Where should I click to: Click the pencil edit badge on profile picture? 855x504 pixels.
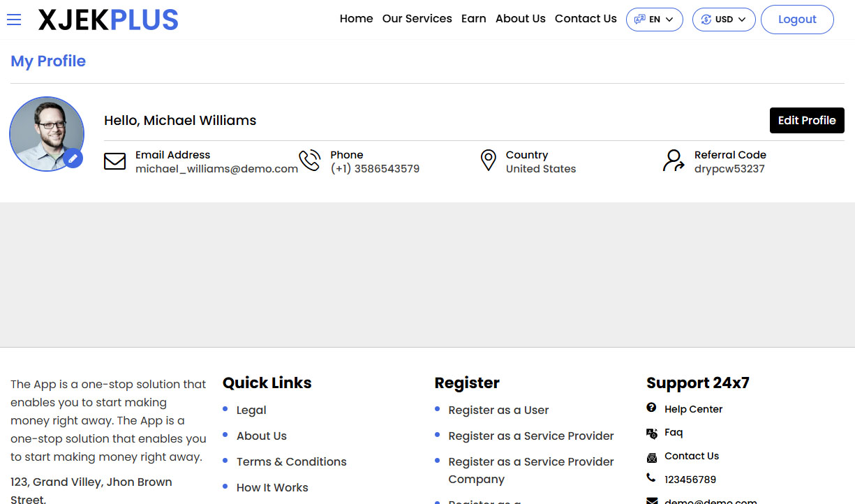click(73, 158)
